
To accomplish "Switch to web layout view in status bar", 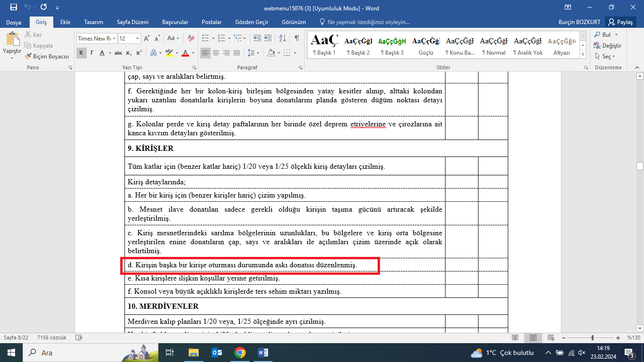I will (551, 337).
